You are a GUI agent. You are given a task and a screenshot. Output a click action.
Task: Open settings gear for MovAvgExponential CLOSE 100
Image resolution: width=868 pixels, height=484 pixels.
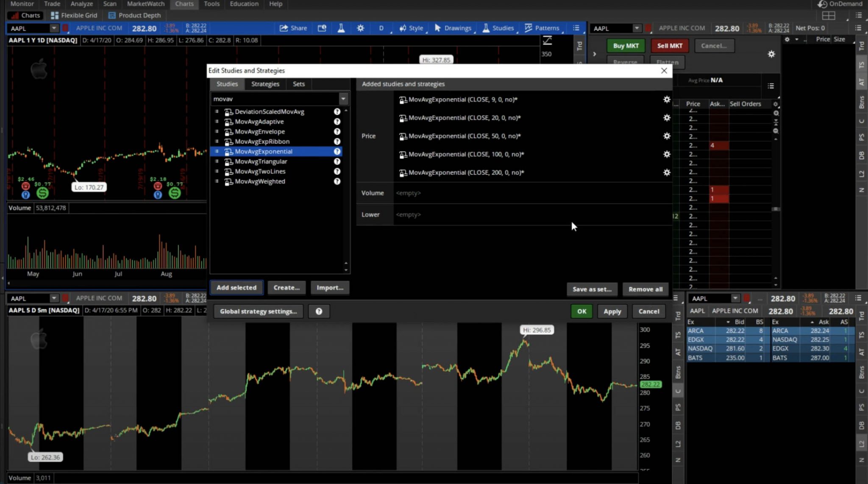pyautogui.click(x=667, y=154)
